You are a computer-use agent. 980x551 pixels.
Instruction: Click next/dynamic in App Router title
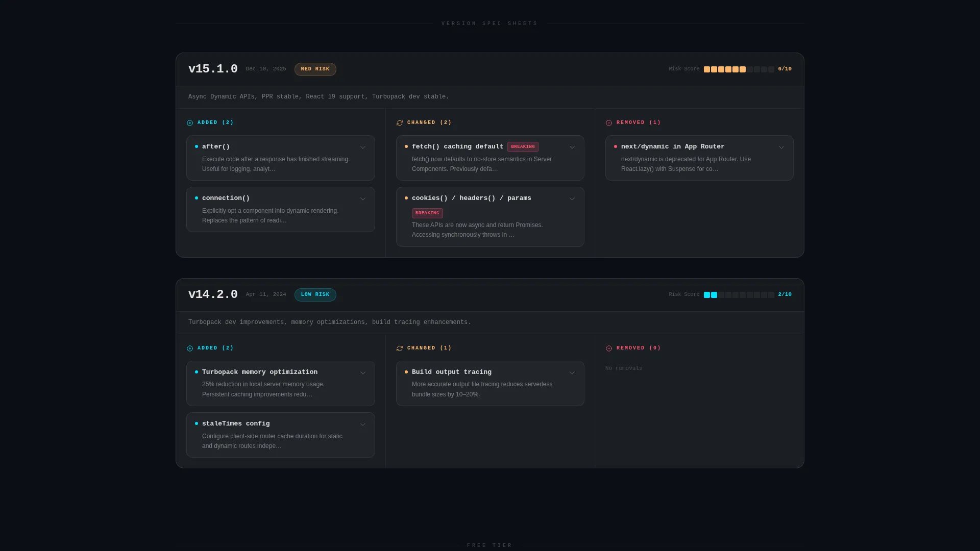[673, 147]
